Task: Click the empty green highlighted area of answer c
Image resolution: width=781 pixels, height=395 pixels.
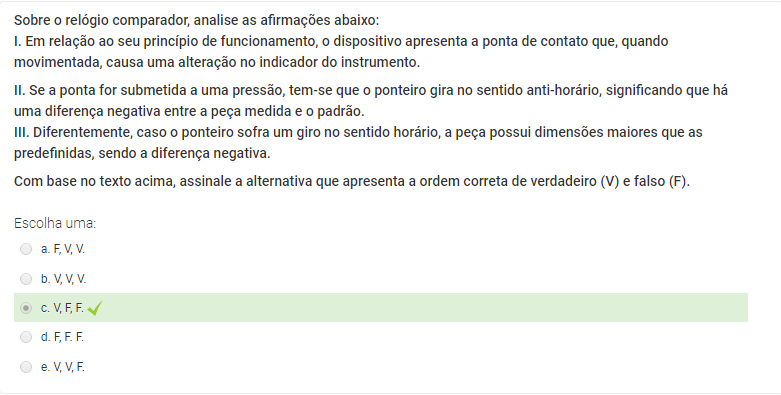Action: click(423, 308)
